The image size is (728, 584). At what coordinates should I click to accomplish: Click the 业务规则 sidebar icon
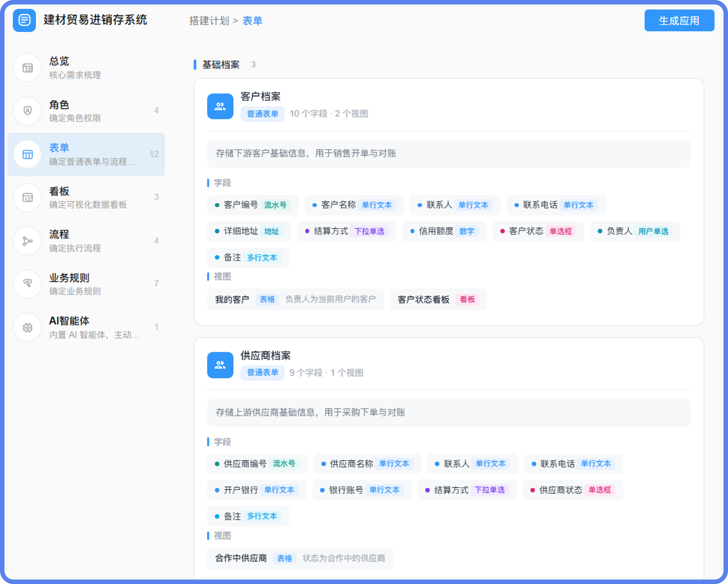[x=27, y=284]
